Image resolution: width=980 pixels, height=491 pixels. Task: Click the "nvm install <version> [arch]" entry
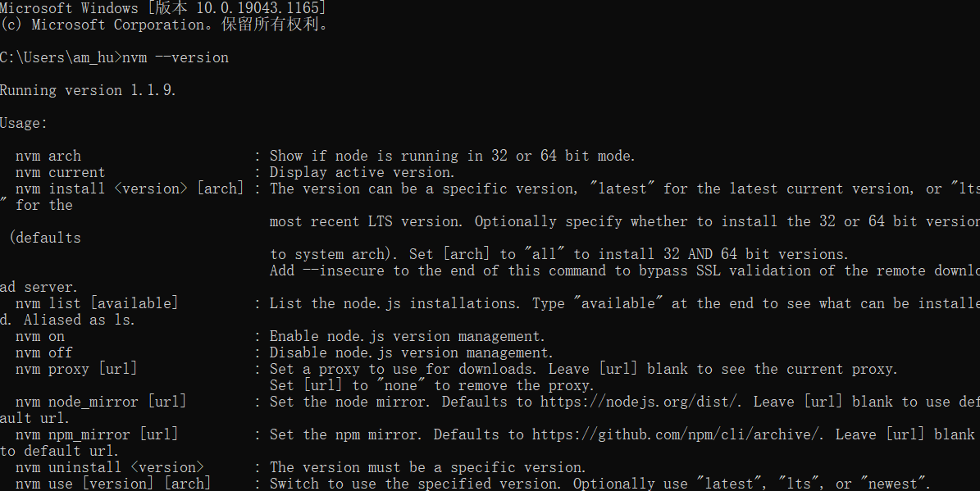tap(130, 189)
